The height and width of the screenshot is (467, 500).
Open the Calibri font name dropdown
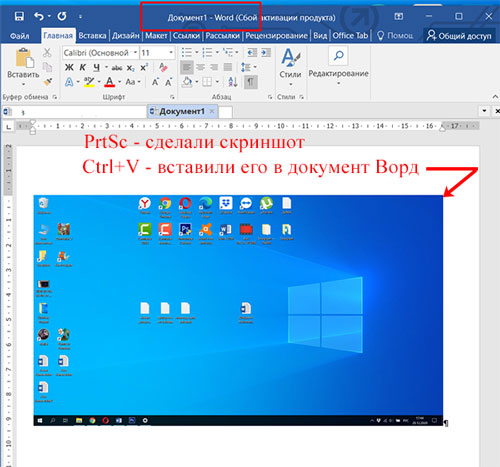pos(135,53)
